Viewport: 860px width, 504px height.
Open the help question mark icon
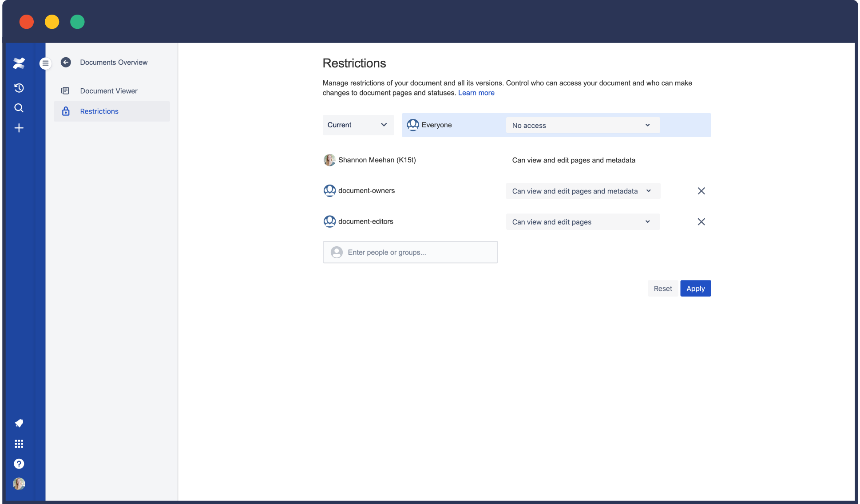(x=19, y=464)
